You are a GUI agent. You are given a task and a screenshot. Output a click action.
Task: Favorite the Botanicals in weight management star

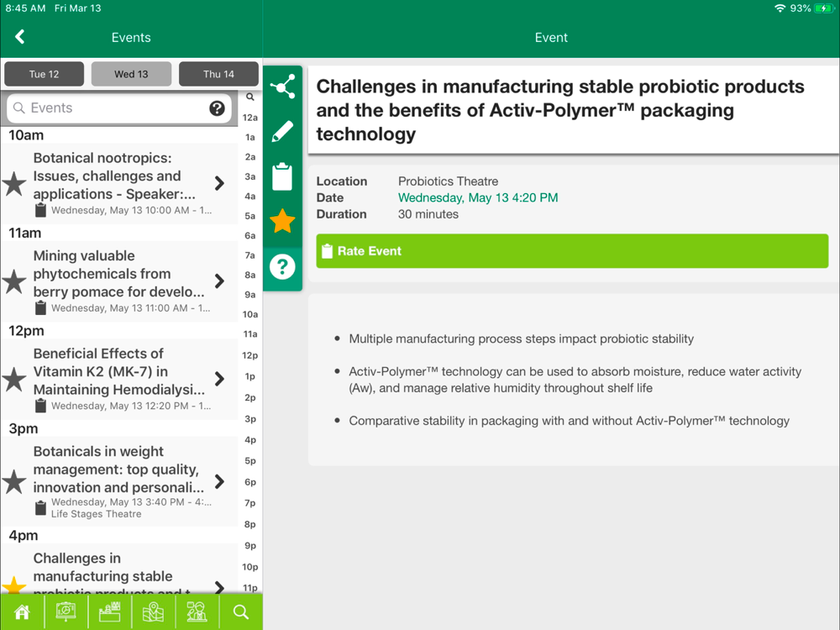tap(14, 482)
